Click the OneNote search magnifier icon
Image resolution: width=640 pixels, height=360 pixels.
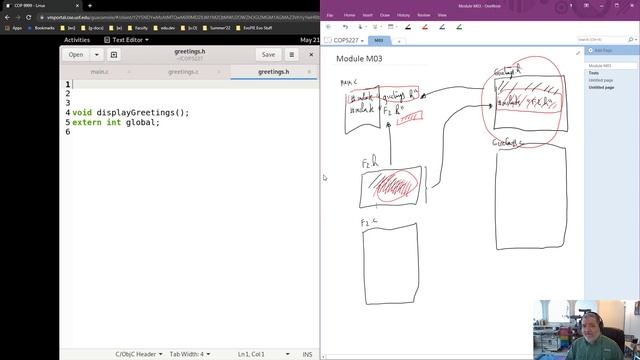631,40
